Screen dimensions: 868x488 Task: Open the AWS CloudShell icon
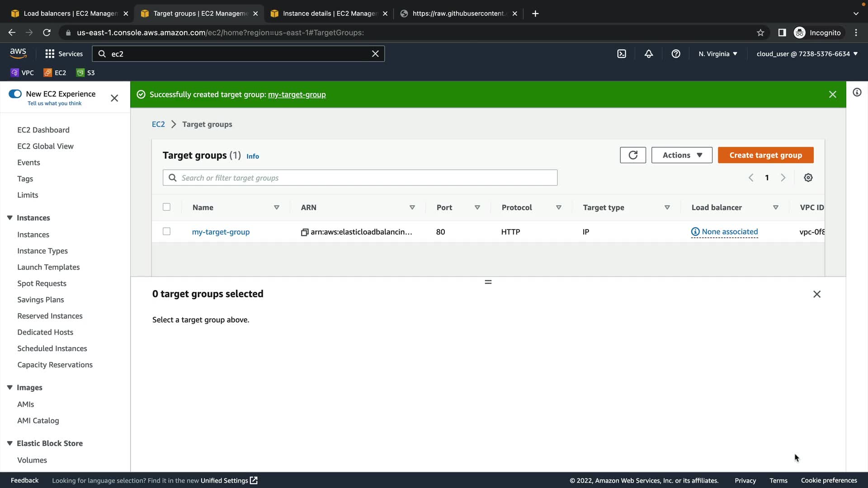622,54
